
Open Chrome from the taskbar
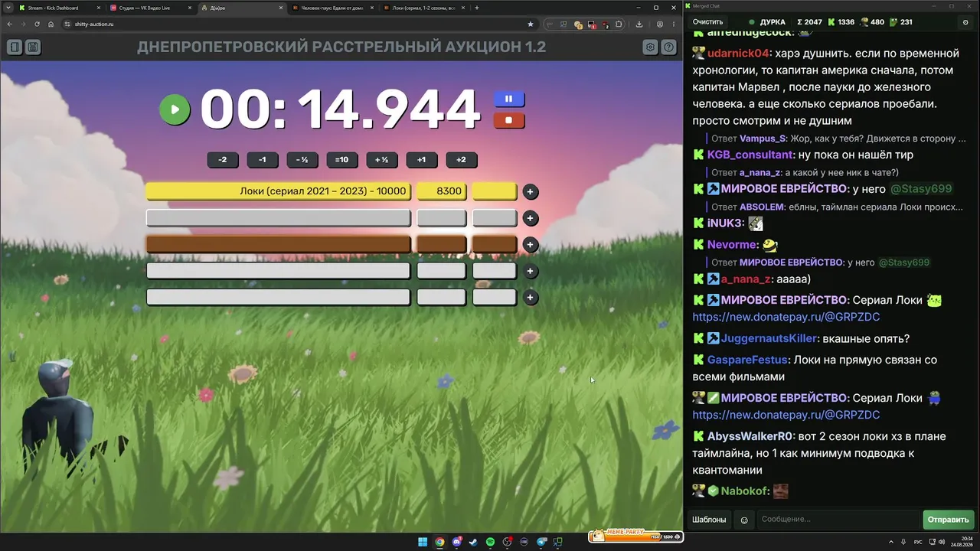click(x=439, y=543)
